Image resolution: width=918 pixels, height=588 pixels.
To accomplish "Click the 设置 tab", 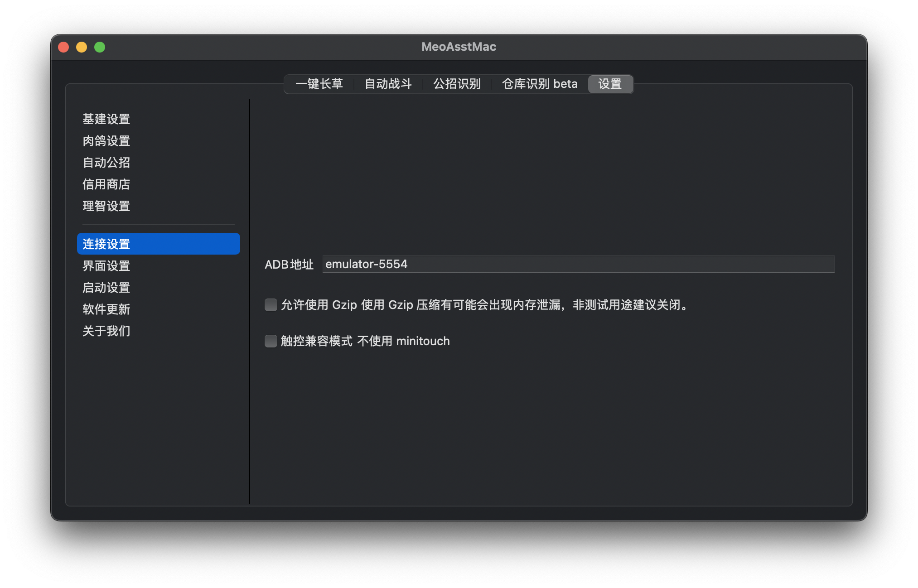I will click(610, 84).
